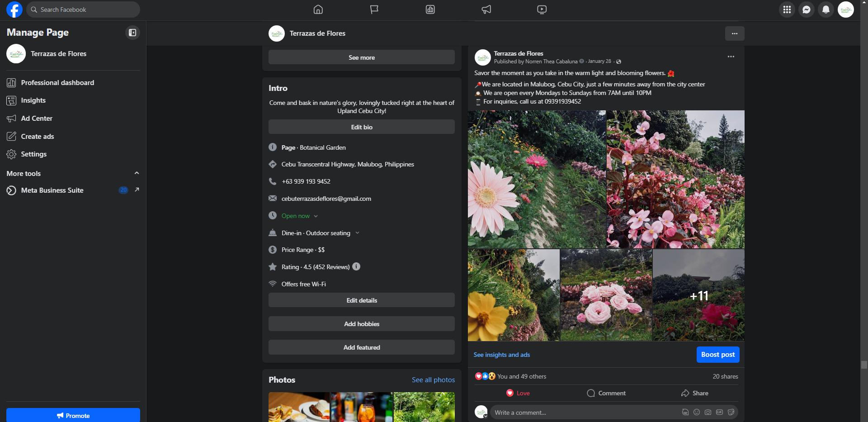Click the Love reaction button
868x422 pixels.
[518, 393]
